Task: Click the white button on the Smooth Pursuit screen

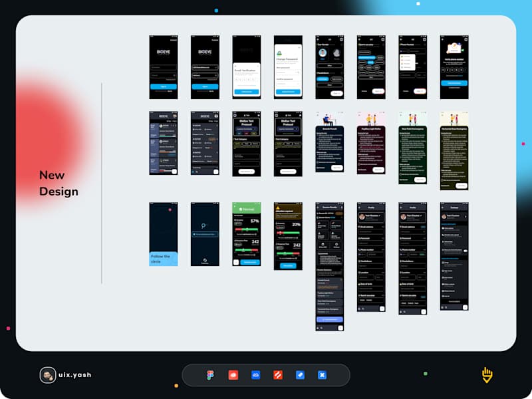Action: 337,168
